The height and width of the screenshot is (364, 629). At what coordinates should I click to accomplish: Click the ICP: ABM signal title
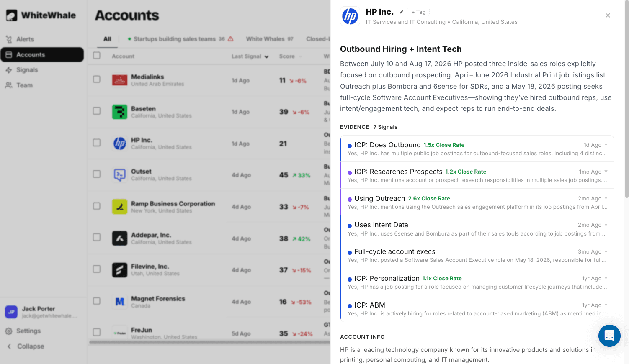370,305
